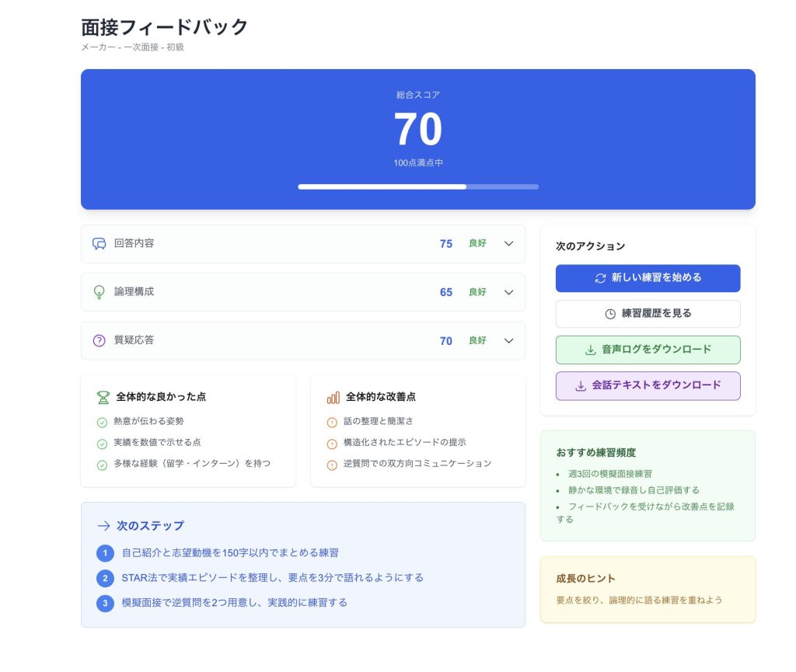
Task: Start a new practice with 新しい練習を始める
Action: pyautogui.click(x=648, y=278)
